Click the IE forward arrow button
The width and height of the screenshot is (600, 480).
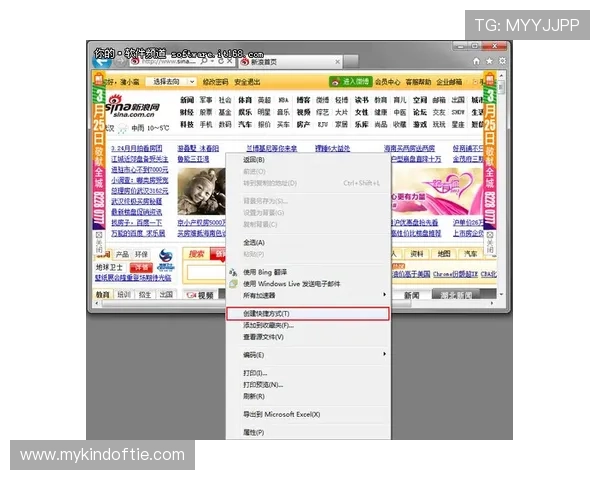[x=120, y=61]
